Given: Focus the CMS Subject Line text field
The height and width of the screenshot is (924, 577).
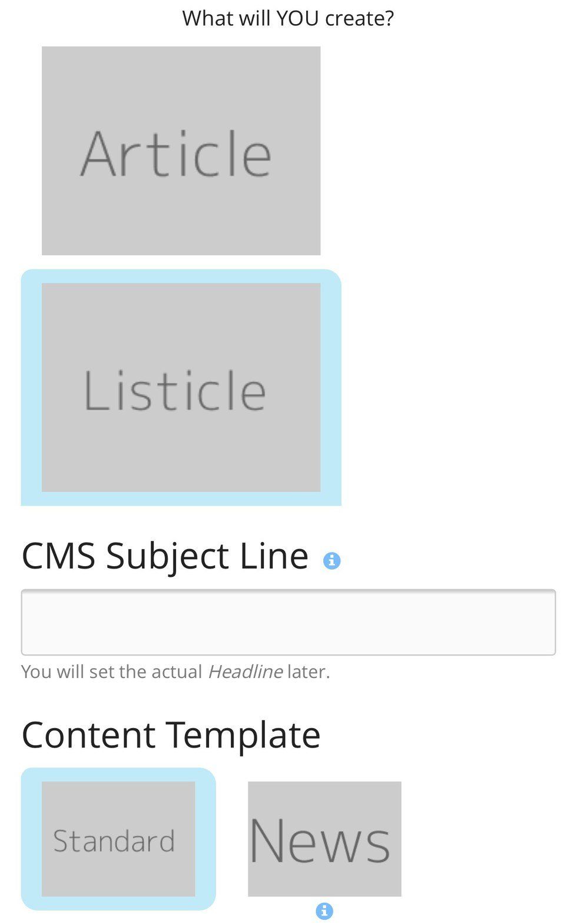Looking at the screenshot, I should [288, 622].
